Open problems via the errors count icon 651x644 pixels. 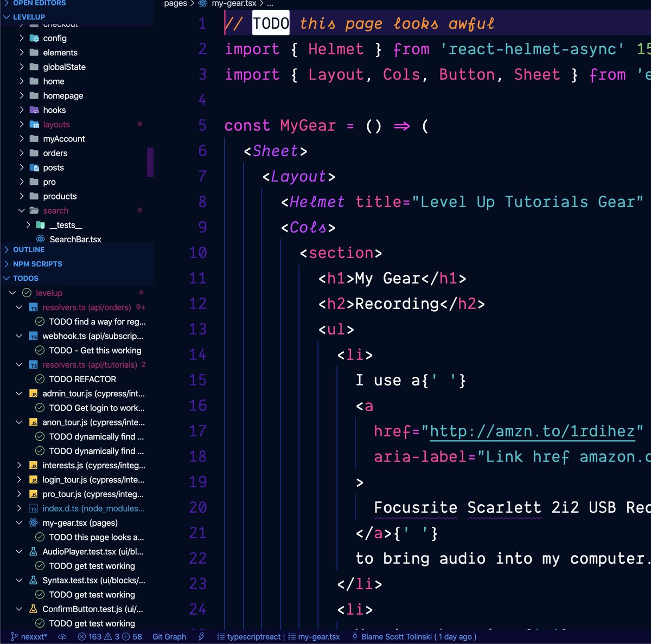point(82,636)
